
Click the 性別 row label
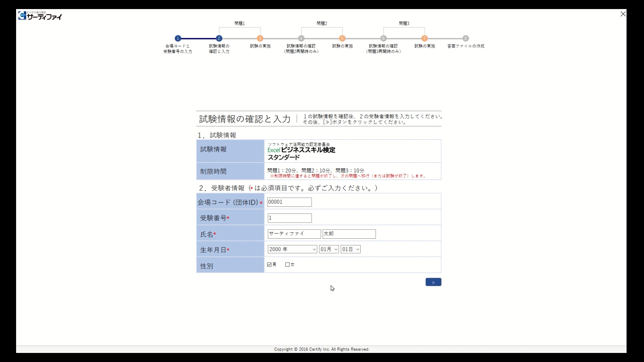207,266
